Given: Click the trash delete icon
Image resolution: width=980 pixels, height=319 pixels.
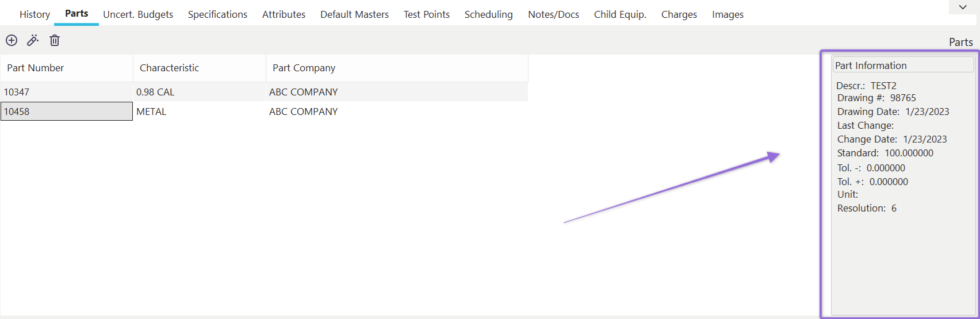Looking at the screenshot, I should point(55,40).
